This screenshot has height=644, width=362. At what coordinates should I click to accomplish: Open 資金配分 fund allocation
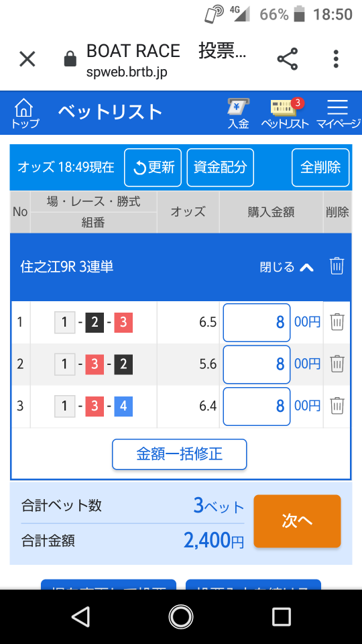click(221, 168)
